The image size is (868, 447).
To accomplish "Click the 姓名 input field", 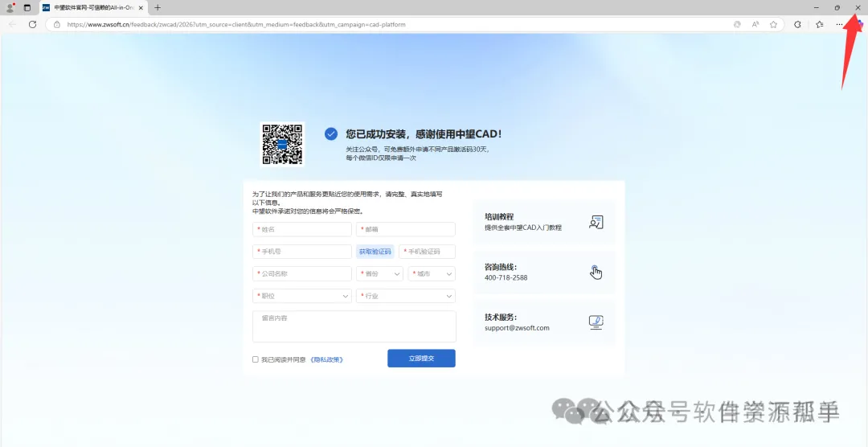I will coord(301,229).
